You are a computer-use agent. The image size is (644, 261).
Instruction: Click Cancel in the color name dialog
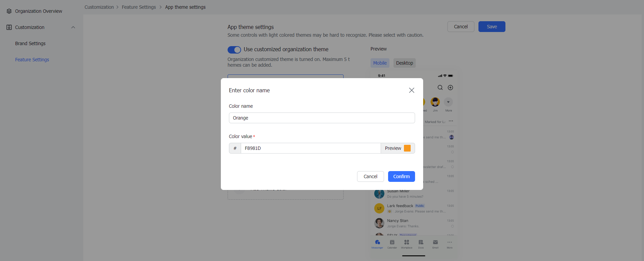(371, 176)
